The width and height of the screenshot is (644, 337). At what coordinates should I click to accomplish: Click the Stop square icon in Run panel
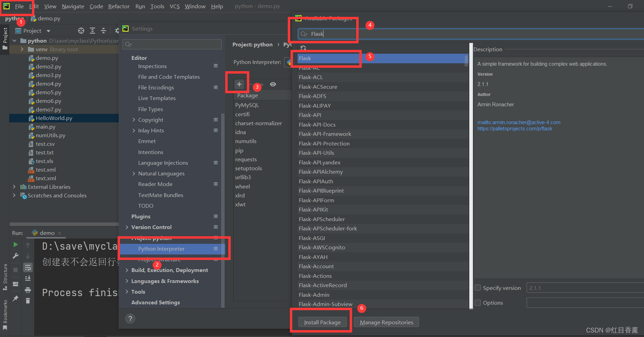15,270
